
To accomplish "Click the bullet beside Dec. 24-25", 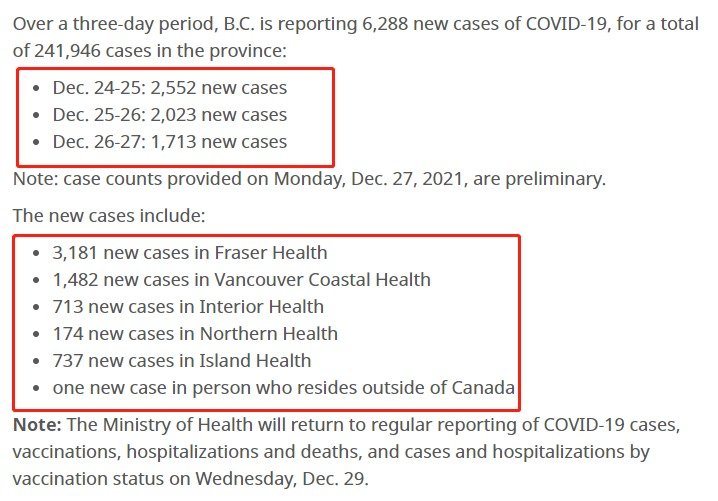I will (x=36, y=88).
